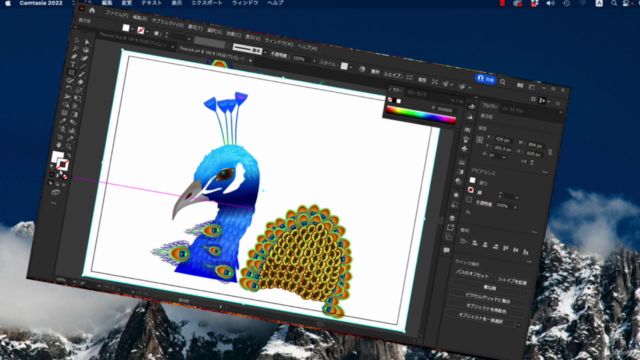Click the toolbar Stroke none box

62,164
